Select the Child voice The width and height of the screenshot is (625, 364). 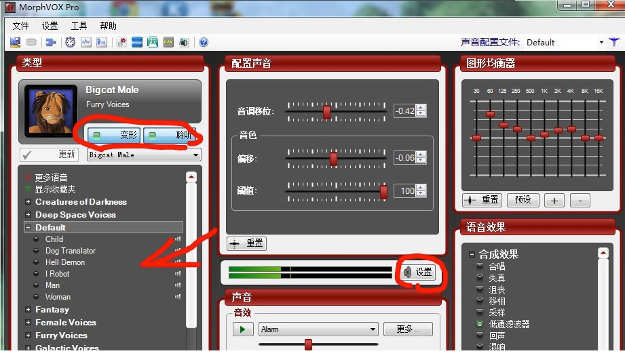(x=54, y=239)
